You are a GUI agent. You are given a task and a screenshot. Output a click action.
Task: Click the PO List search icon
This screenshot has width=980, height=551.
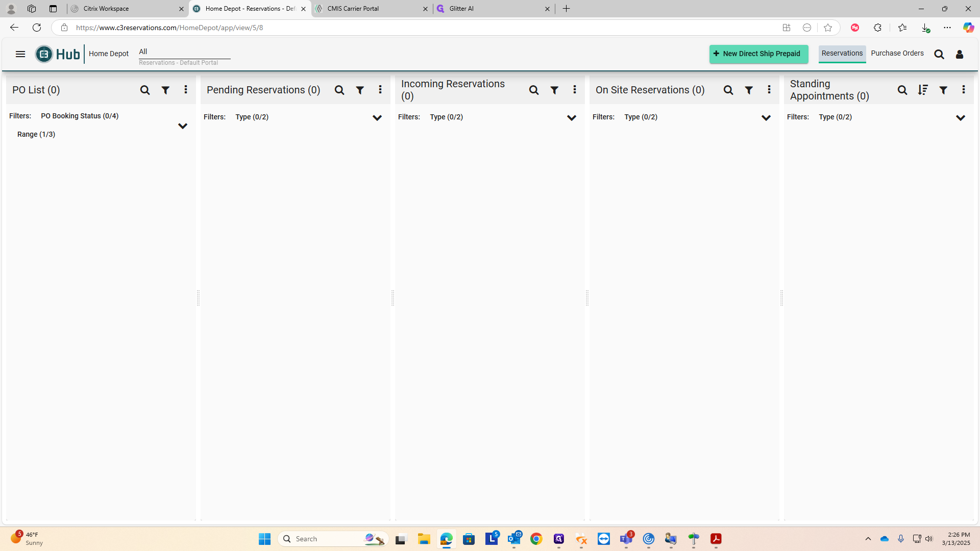point(145,90)
